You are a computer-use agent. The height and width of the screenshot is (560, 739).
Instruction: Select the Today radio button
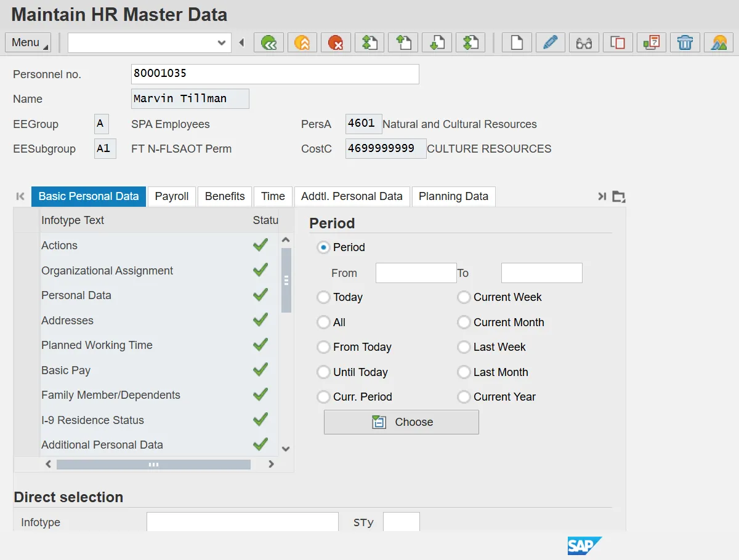pyautogui.click(x=323, y=297)
